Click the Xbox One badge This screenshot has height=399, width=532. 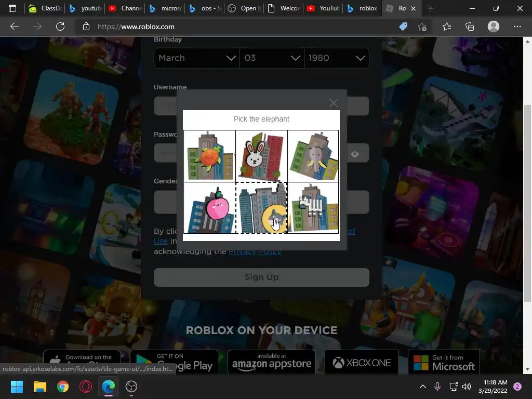pyautogui.click(x=362, y=362)
